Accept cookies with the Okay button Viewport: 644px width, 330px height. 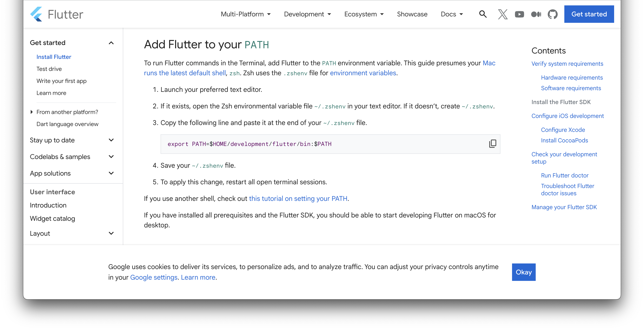(523, 272)
